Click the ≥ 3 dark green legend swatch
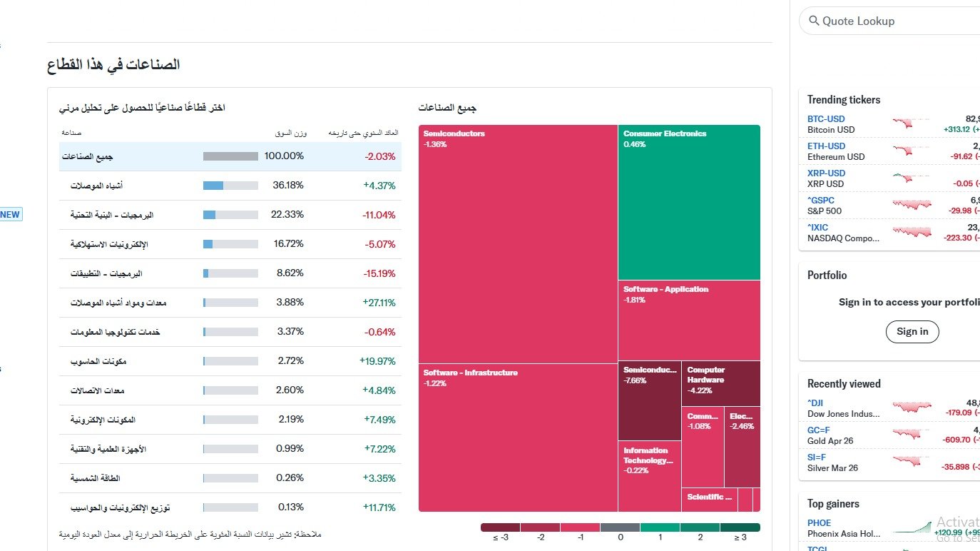This screenshot has height=551, width=980. click(x=740, y=527)
